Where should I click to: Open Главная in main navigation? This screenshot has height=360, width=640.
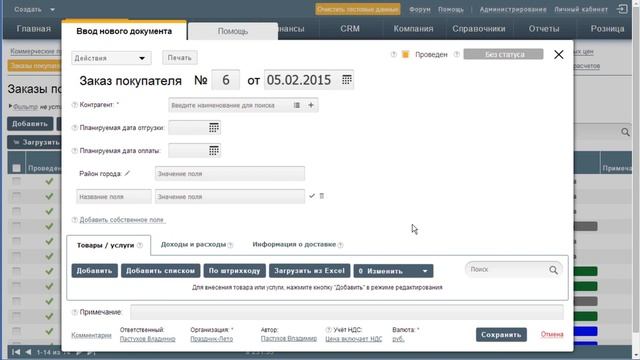(33, 29)
